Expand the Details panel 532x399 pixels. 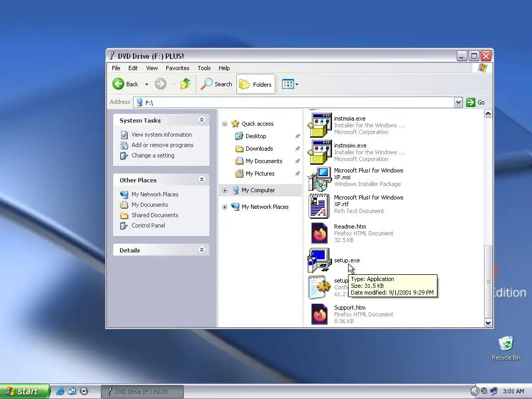tap(202, 250)
